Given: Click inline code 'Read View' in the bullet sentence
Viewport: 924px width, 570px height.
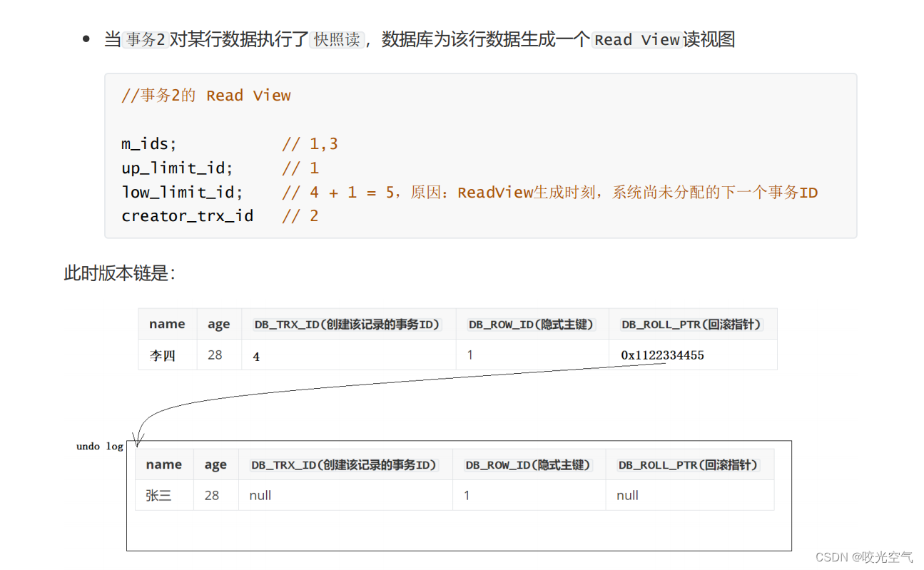Looking at the screenshot, I should point(636,40).
